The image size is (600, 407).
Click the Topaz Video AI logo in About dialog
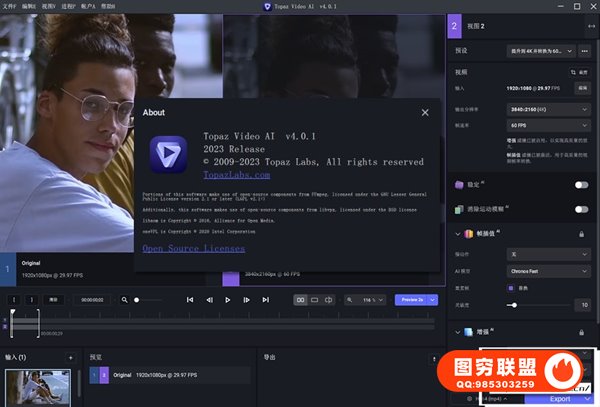click(x=166, y=154)
